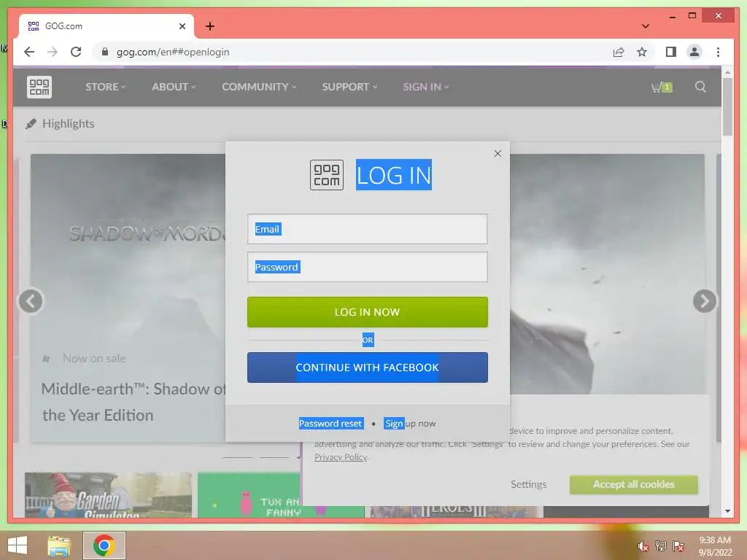
Task: Click the muted speaker tray icon
Action: 643,546
